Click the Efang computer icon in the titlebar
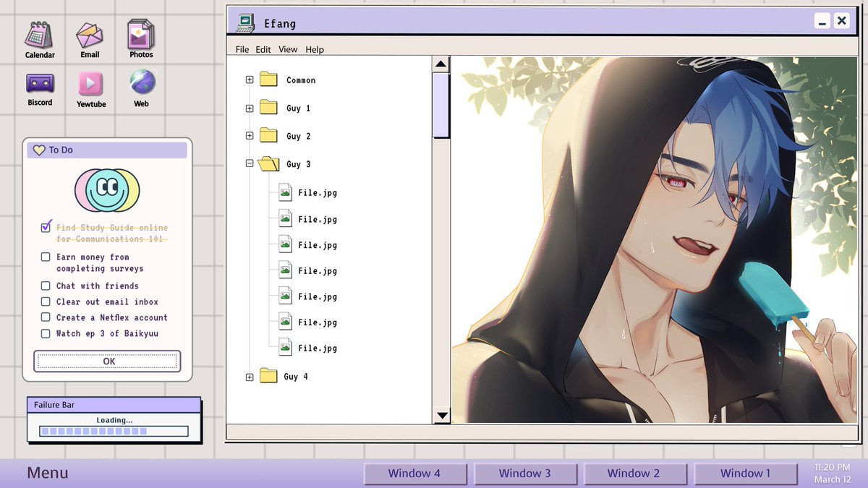The height and width of the screenshot is (488, 868). 244,22
